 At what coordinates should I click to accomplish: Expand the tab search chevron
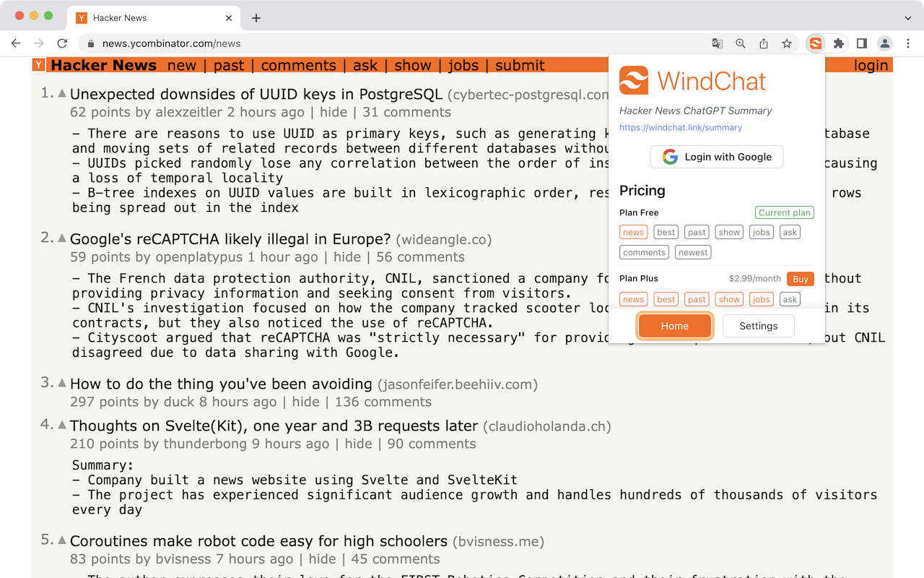click(908, 18)
